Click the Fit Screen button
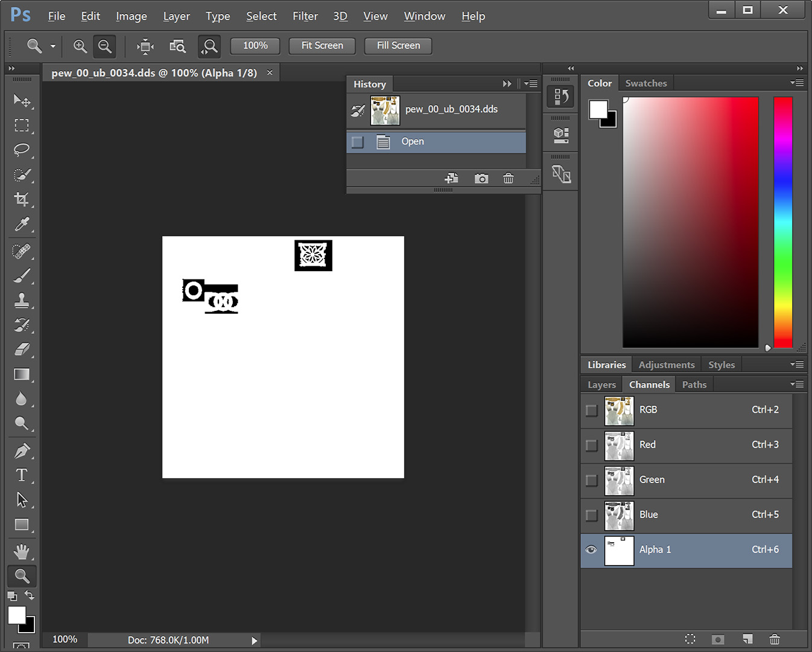Viewport: 812px width, 652px height. 322,46
